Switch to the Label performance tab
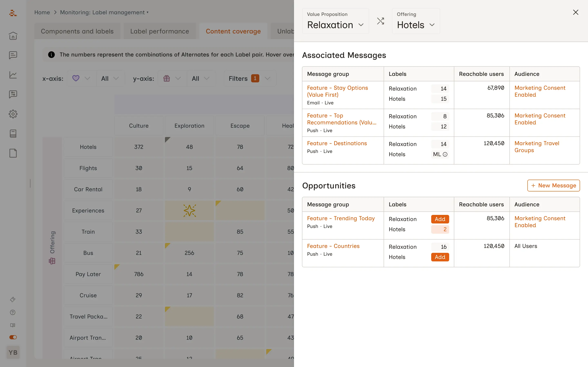The width and height of the screenshot is (588, 367). pyautogui.click(x=159, y=31)
